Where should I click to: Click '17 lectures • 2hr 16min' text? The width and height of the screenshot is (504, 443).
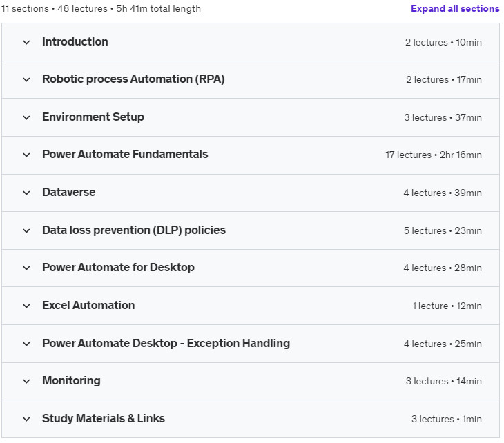tap(434, 155)
